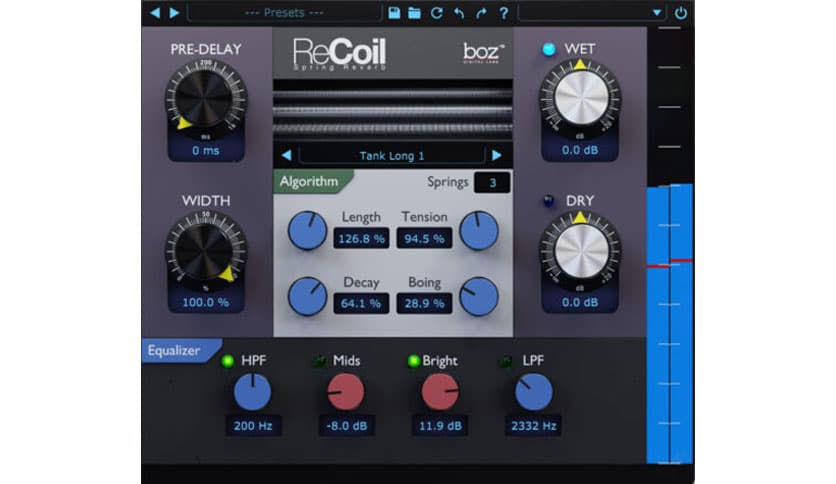Click the spring tank image display
The height and width of the screenshot is (484, 836).
(393, 110)
